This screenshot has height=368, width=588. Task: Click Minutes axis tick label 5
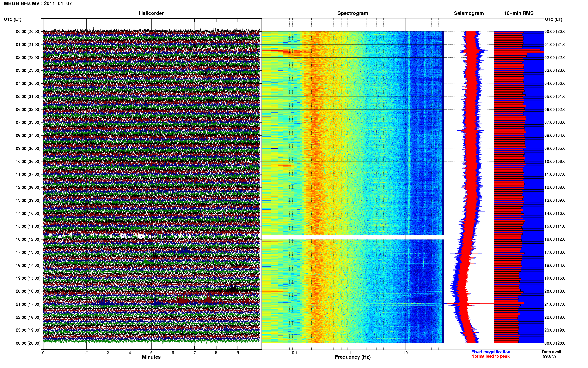pos(151,353)
